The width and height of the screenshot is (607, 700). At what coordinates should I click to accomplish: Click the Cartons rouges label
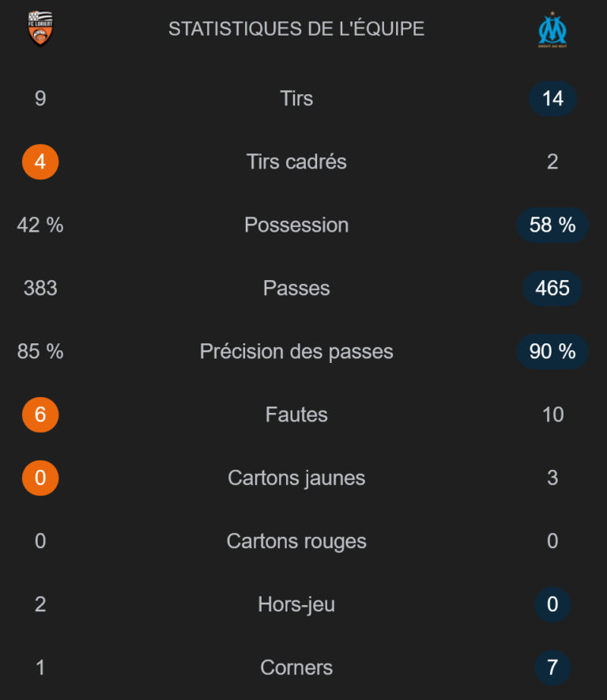click(x=296, y=541)
